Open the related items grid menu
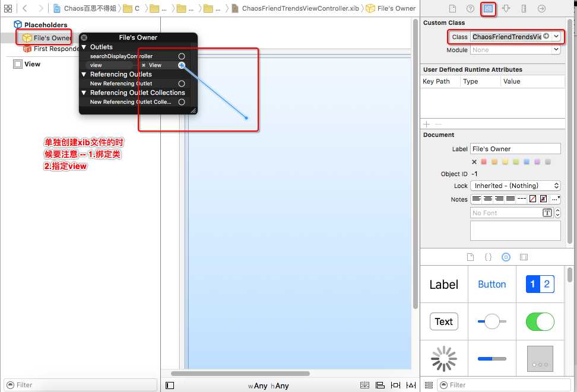Screen dimensions: 577x392 [x=8, y=8]
